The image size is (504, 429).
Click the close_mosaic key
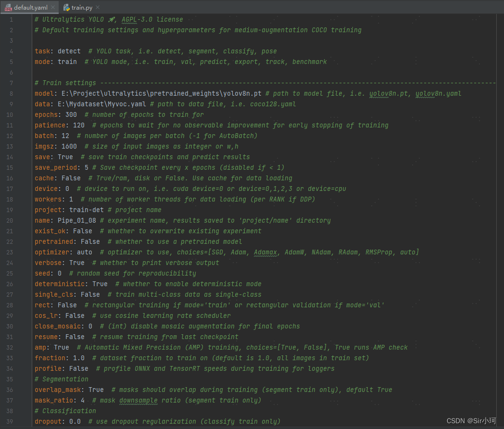point(58,327)
